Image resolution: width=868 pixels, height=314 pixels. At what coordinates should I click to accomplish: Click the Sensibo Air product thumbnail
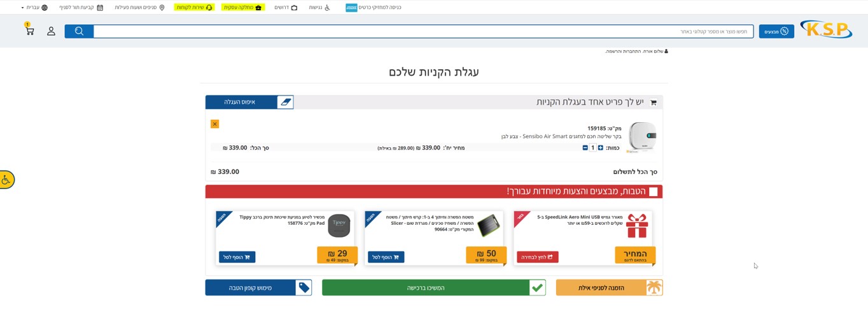point(641,137)
